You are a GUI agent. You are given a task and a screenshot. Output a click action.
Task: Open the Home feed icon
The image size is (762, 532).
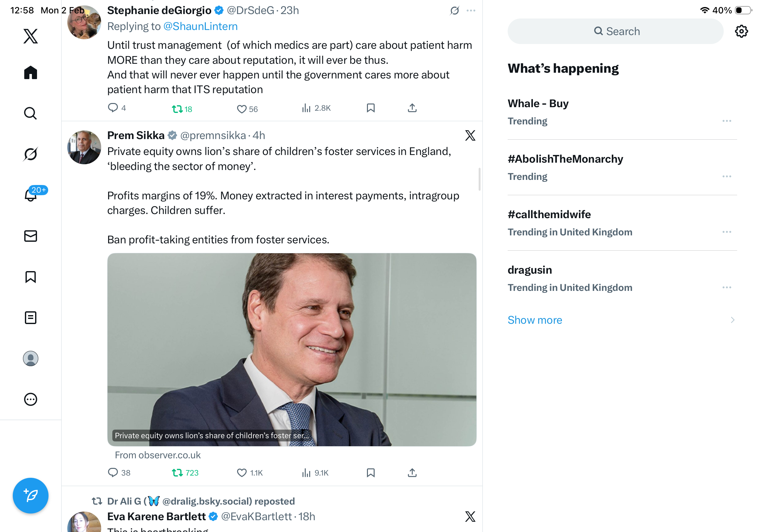[31, 73]
